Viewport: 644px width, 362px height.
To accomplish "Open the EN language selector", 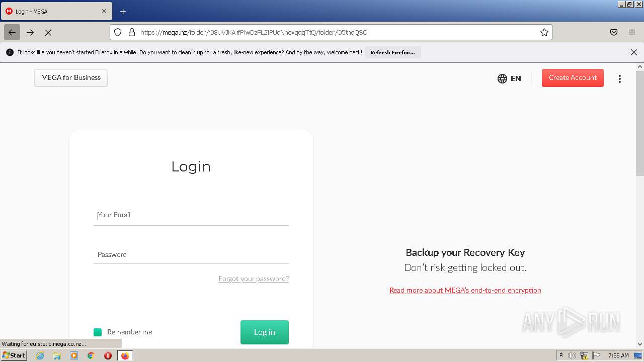I will click(x=509, y=78).
